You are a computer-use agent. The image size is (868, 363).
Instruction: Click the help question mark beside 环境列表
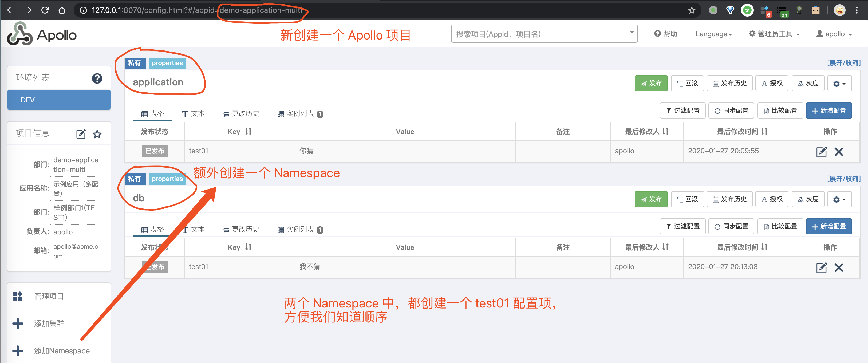pyautogui.click(x=97, y=78)
